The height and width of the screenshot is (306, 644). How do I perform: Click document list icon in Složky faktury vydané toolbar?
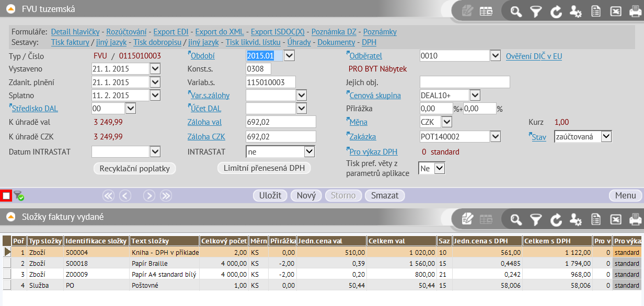click(595, 219)
